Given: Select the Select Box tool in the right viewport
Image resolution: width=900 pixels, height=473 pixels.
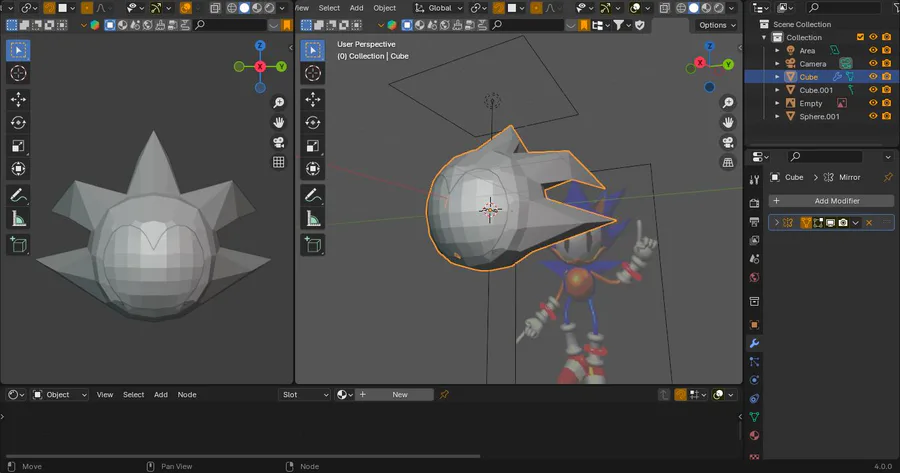Looking at the screenshot, I should coord(313,50).
